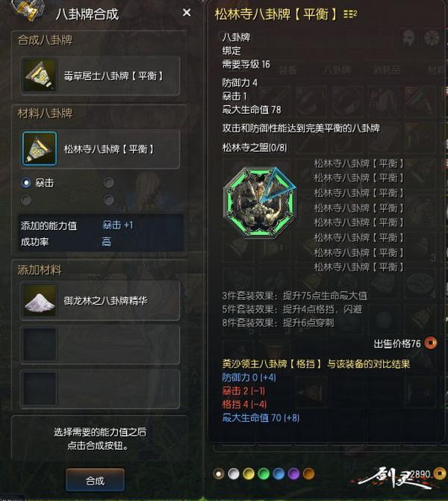
Task: Click first 松林寺八卦牌【平衡】 set list entry
Action: [x=358, y=164]
